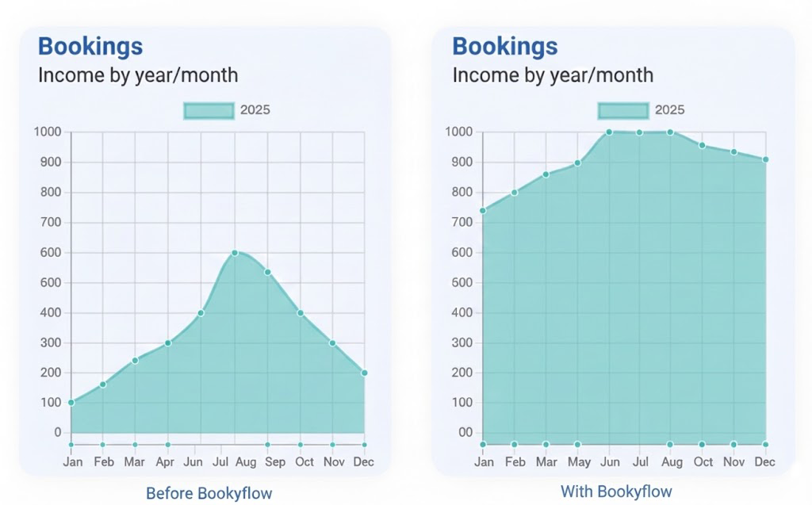The height and width of the screenshot is (505, 812).
Task: Click the 'Before Bookyflow' caption
Action: tap(209, 493)
